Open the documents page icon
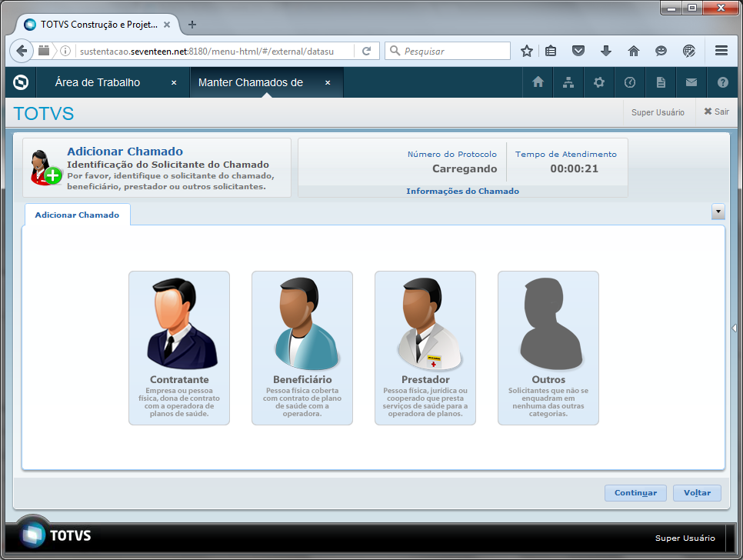This screenshot has height=560, width=743. [x=661, y=82]
